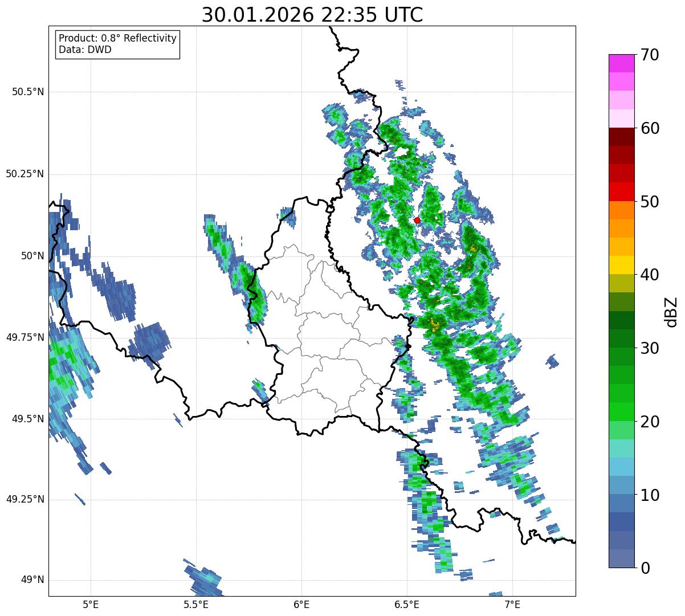
Task: Click the colorbar tick label 30
Action: coord(650,348)
